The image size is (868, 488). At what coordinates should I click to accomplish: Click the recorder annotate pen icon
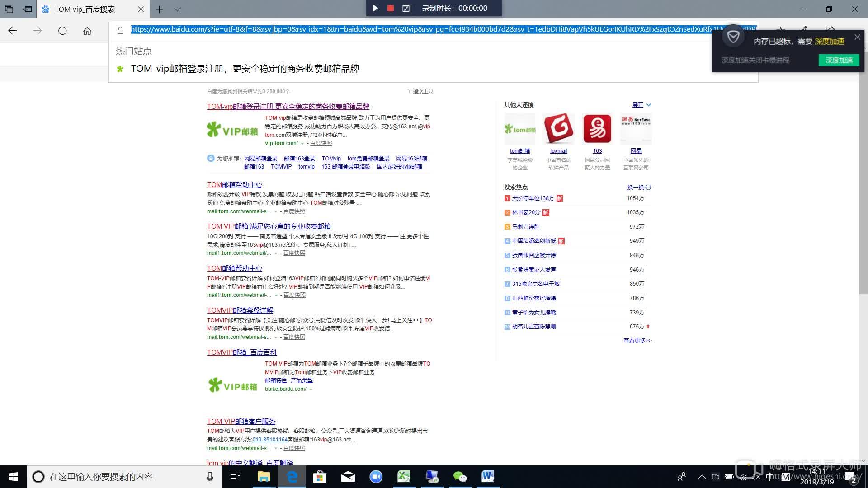pos(406,8)
